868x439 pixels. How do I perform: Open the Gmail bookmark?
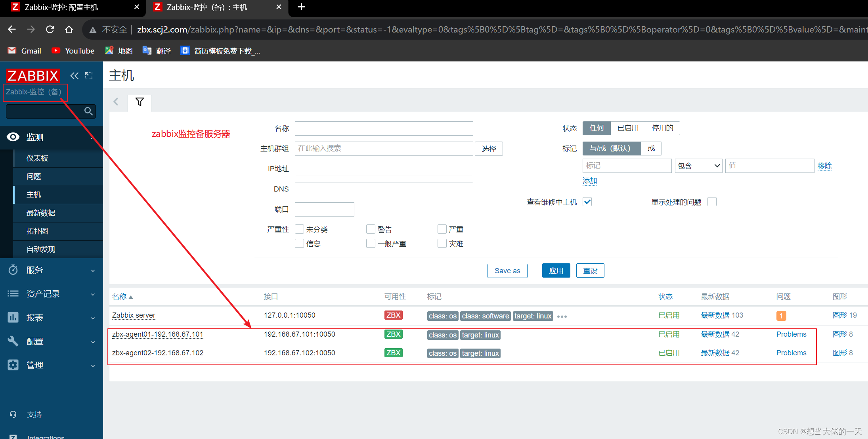[x=25, y=51]
